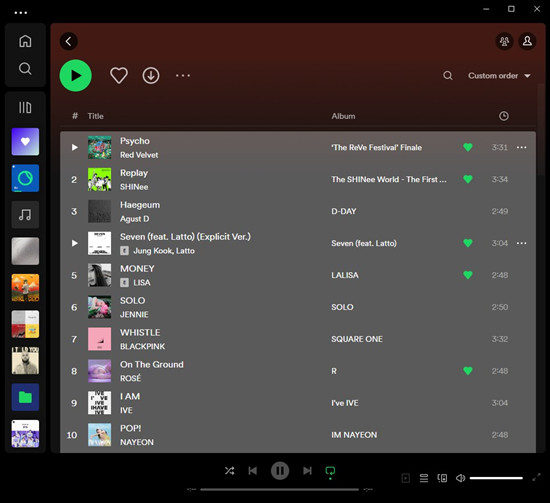550x503 pixels.
Task: Save playlist to library with the heart
Action: click(x=119, y=75)
